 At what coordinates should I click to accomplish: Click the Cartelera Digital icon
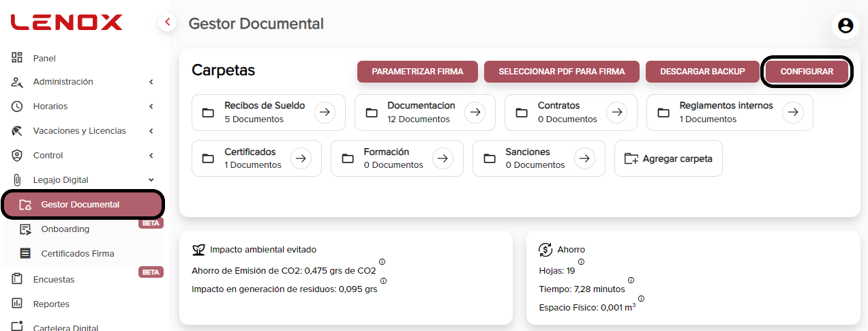(x=18, y=326)
